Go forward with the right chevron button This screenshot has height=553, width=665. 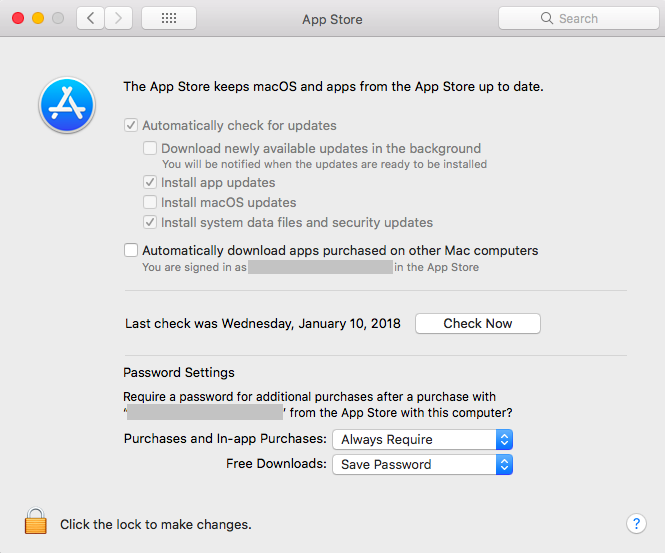pyautogui.click(x=119, y=18)
